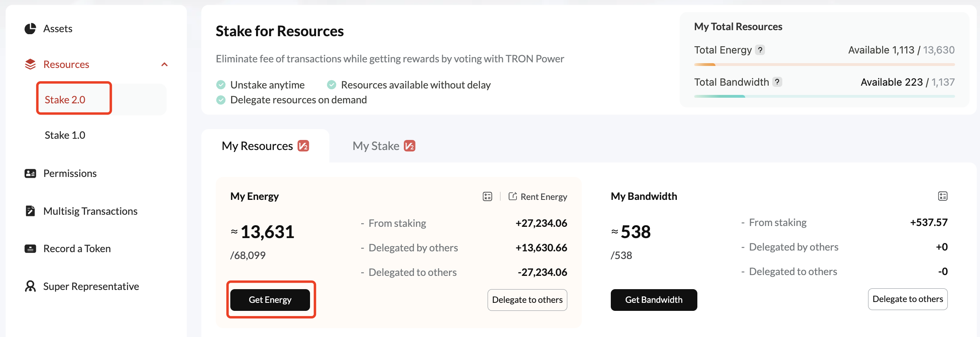Click the Total Energy help question mark
The width and height of the screenshot is (980, 337).
point(760,50)
